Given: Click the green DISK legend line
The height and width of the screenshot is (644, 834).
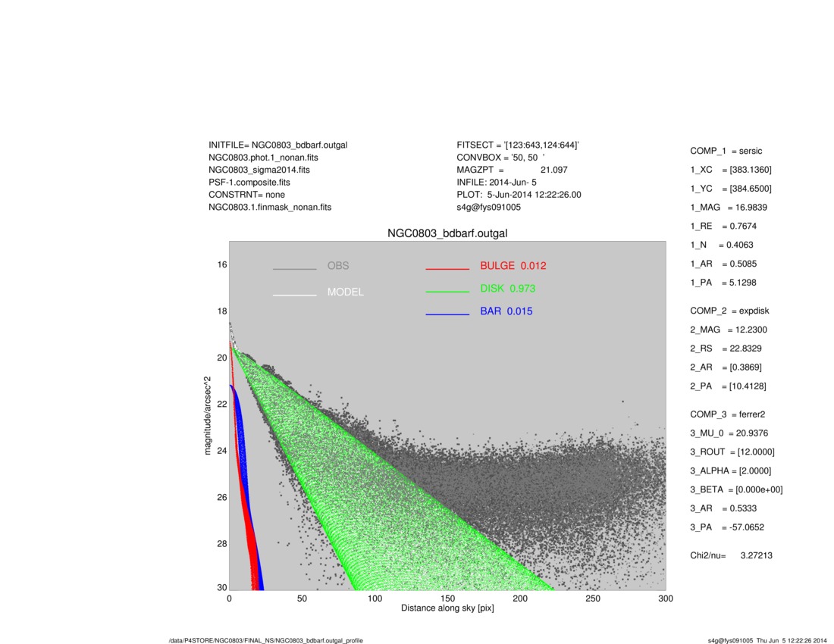Looking at the screenshot, I should 447,292.
